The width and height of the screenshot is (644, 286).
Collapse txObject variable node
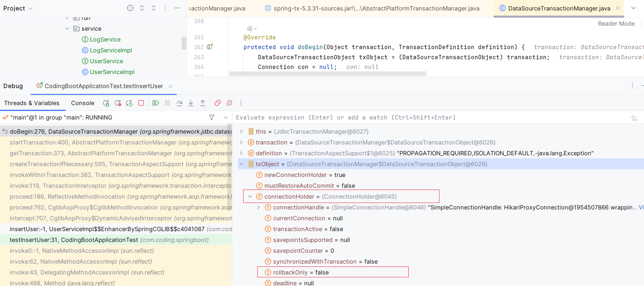[x=241, y=164]
